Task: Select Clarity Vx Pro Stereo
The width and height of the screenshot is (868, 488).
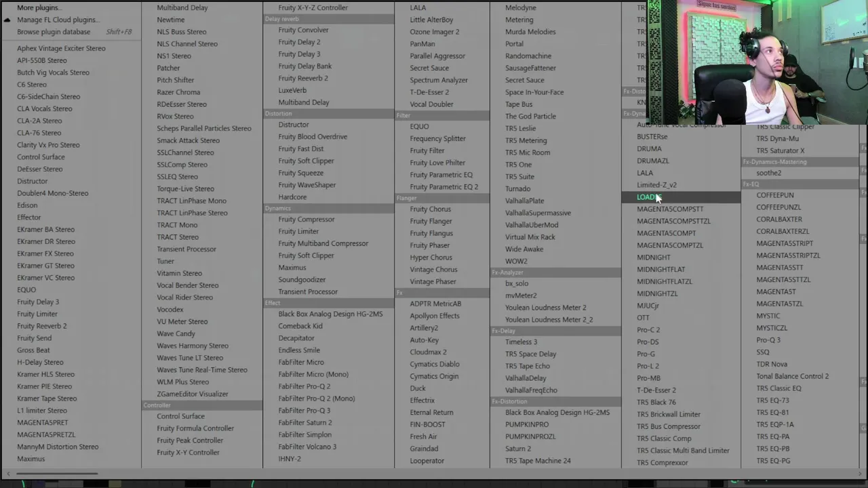Action: point(48,145)
